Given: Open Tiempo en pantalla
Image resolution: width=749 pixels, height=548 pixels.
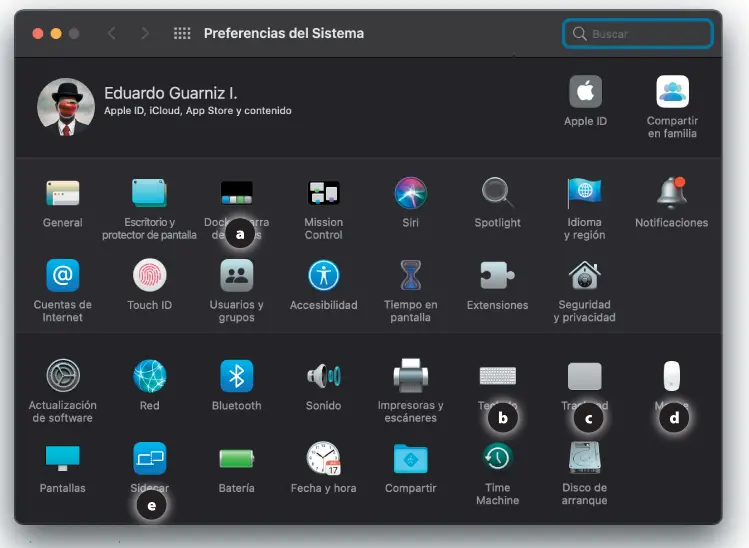Looking at the screenshot, I should 410,275.
